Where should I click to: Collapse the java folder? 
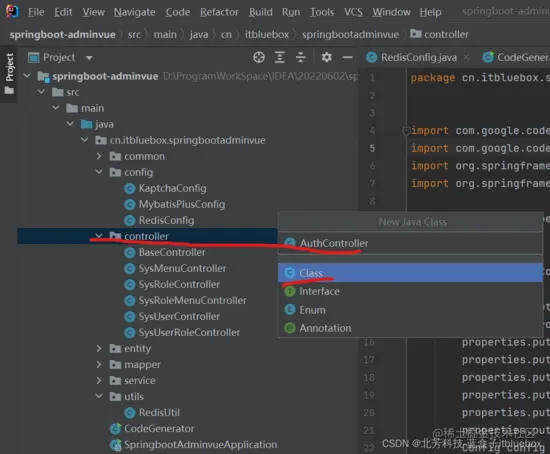pos(70,123)
